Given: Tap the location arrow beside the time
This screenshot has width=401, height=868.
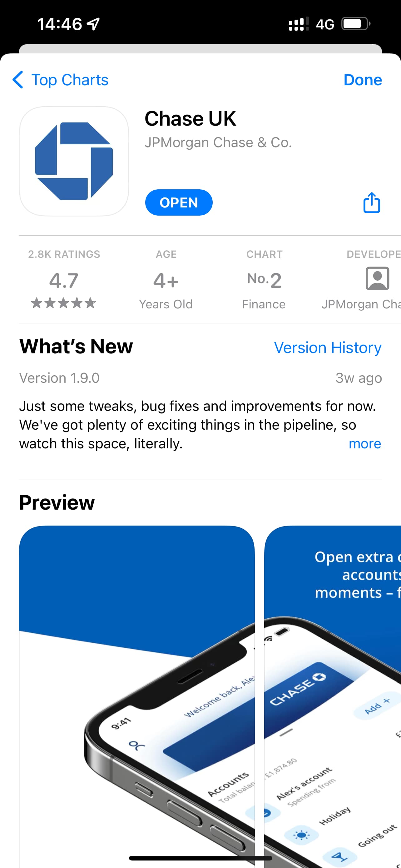Looking at the screenshot, I should (93, 24).
